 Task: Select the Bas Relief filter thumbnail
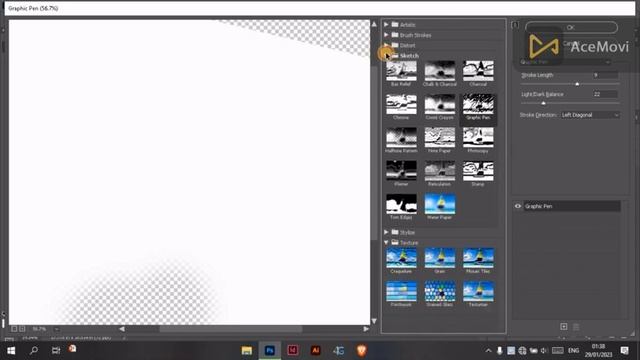pyautogui.click(x=401, y=71)
